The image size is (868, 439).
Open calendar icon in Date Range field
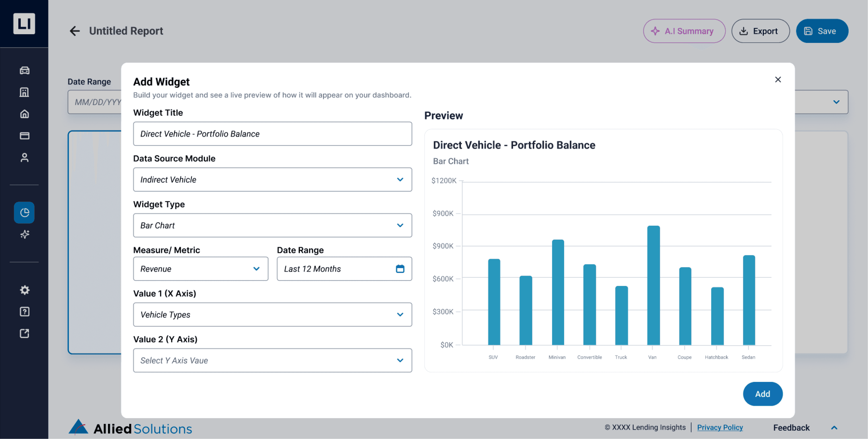tap(400, 269)
